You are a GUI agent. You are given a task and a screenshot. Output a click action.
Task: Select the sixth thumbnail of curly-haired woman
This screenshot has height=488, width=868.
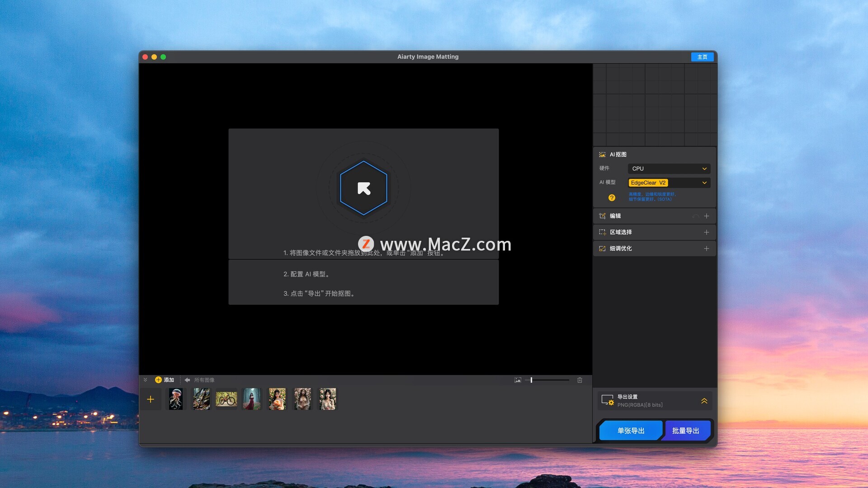(x=302, y=399)
